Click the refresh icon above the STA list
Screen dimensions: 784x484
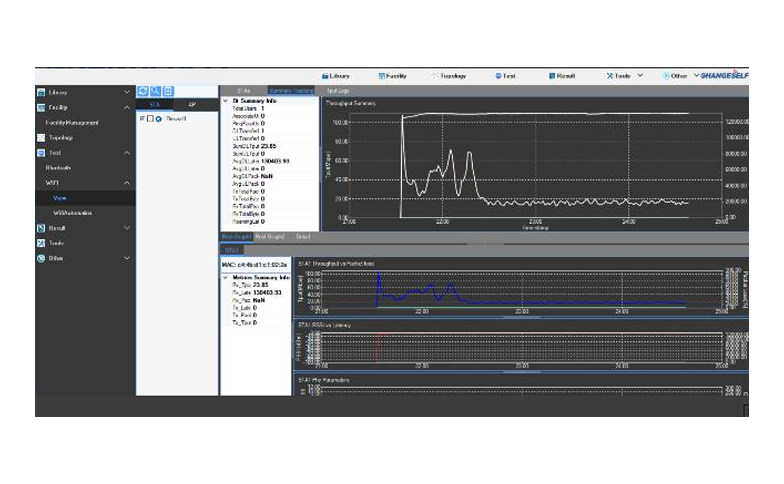click(x=143, y=91)
